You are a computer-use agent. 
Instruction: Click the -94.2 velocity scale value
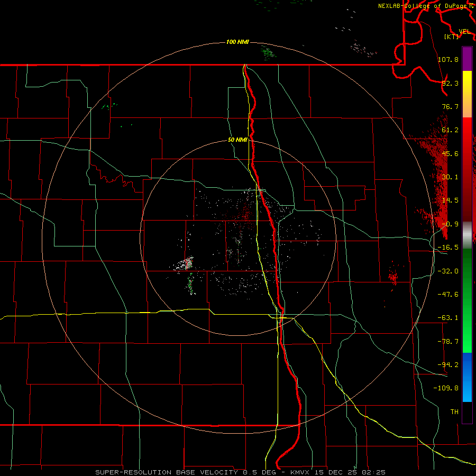click(x=448, y=364)
